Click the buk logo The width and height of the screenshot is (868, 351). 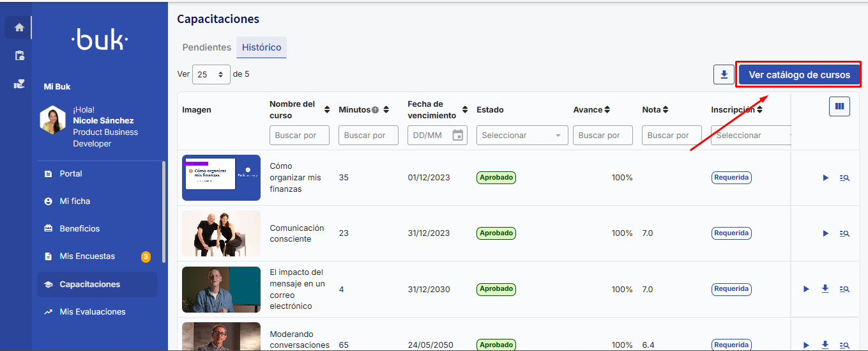coord(100,40)
